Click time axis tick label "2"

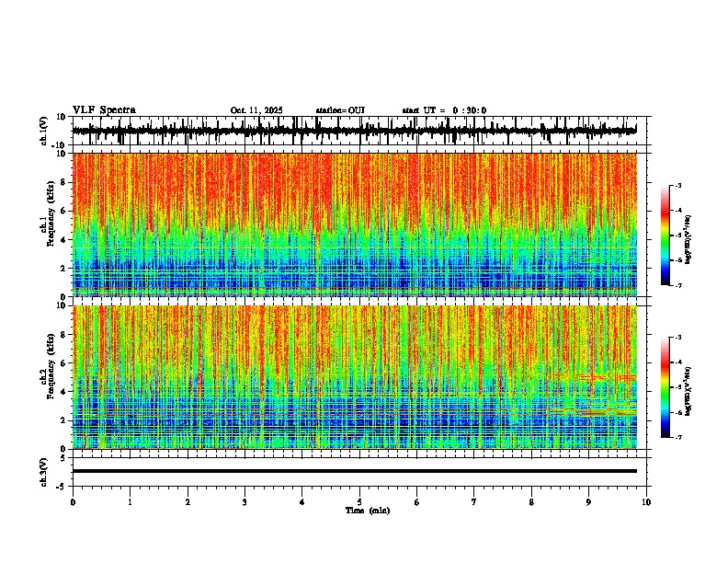point(188,502)
